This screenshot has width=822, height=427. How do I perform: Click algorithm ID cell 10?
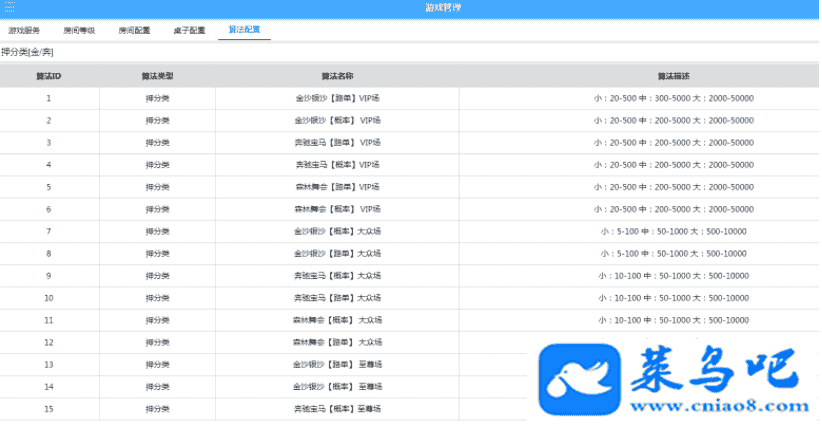tap(49, 298)
